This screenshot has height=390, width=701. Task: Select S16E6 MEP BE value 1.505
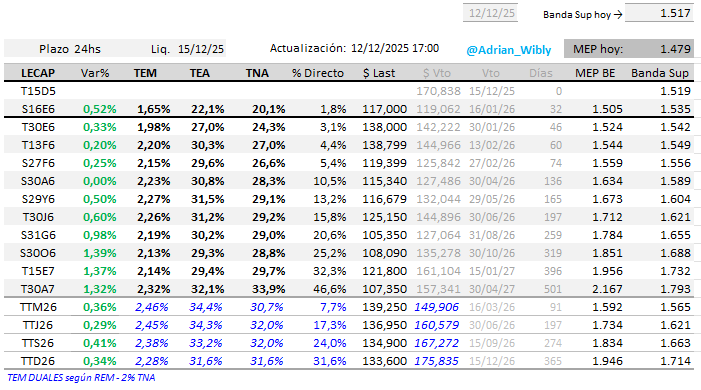pos(607,109)
